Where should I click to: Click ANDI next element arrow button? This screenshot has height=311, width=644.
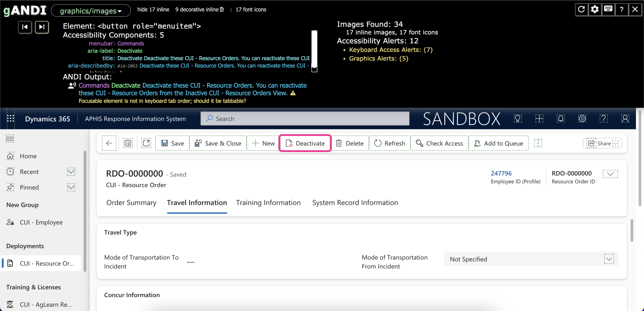coord(42,27)
